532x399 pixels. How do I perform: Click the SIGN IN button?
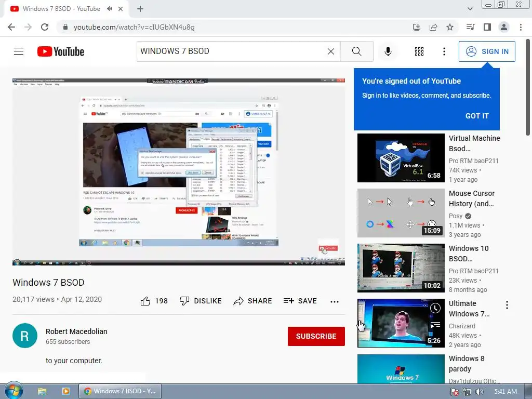(487, 51)
